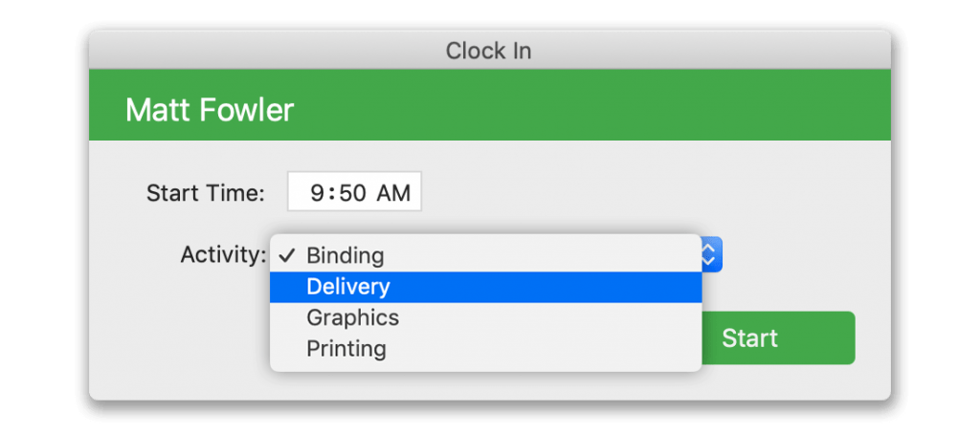Click the Start Time field
This screenshot has height=434, width=980.
pyautogui.click(x=354, y=191)
